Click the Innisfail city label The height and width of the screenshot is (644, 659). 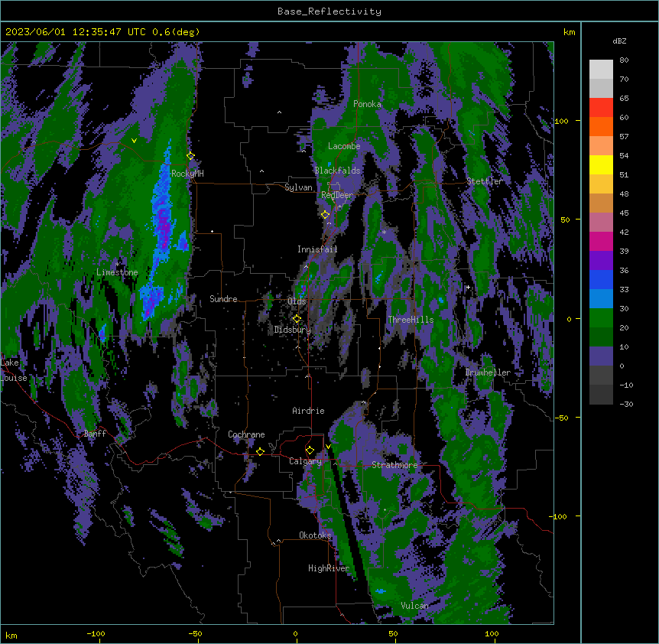317,249
